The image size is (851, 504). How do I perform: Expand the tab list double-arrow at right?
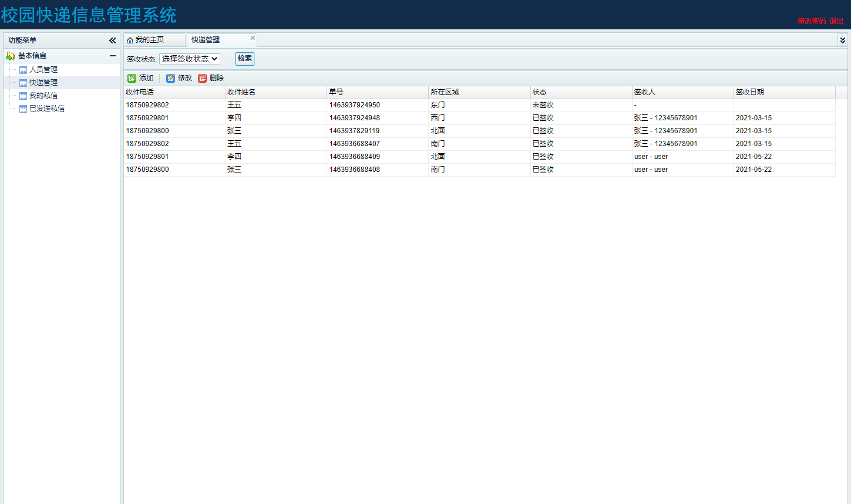click(842, 40)
